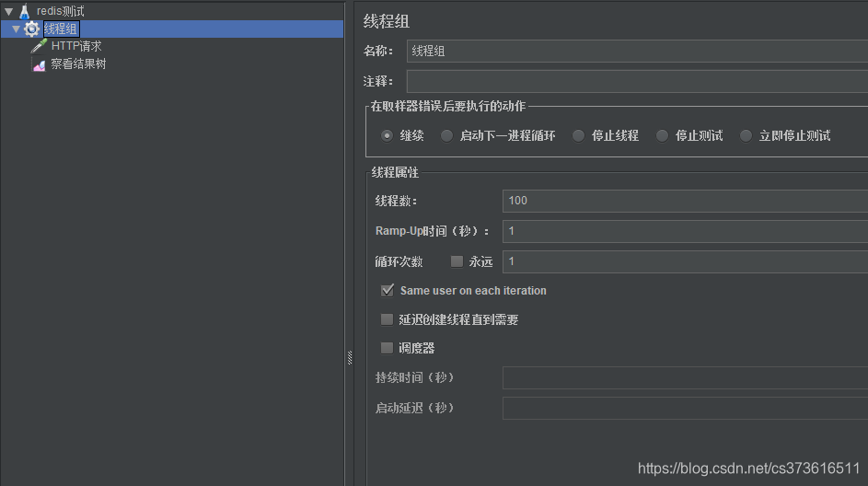Select the 立即停止测试 radio option
The height and width of the screenshot is (486, 868).
click(746, 135)
